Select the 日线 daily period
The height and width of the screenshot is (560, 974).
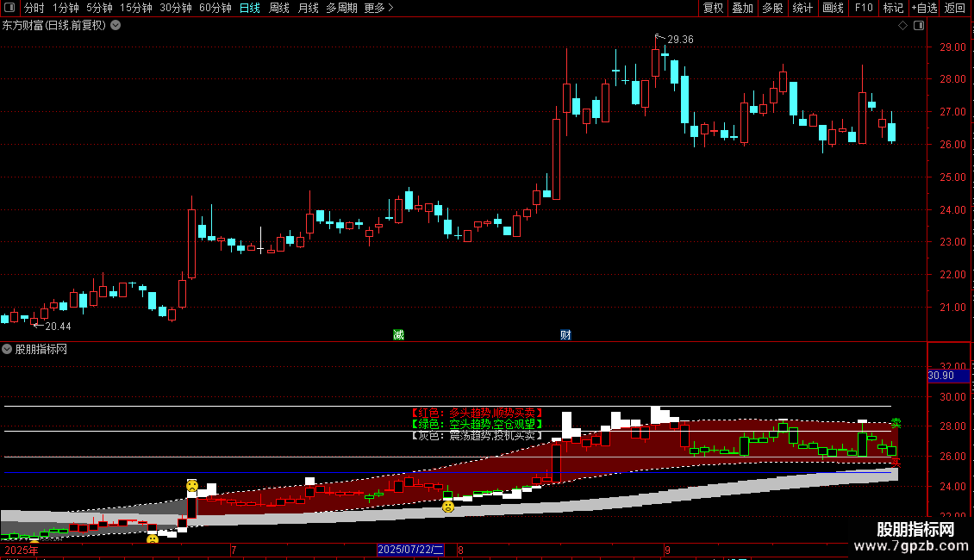tap(250, 8)
